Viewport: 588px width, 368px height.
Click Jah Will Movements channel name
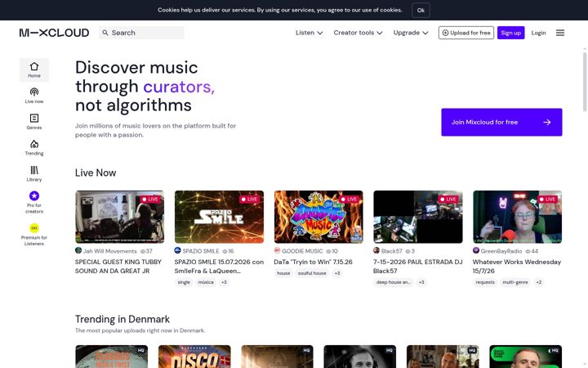(x=110, y=251)
